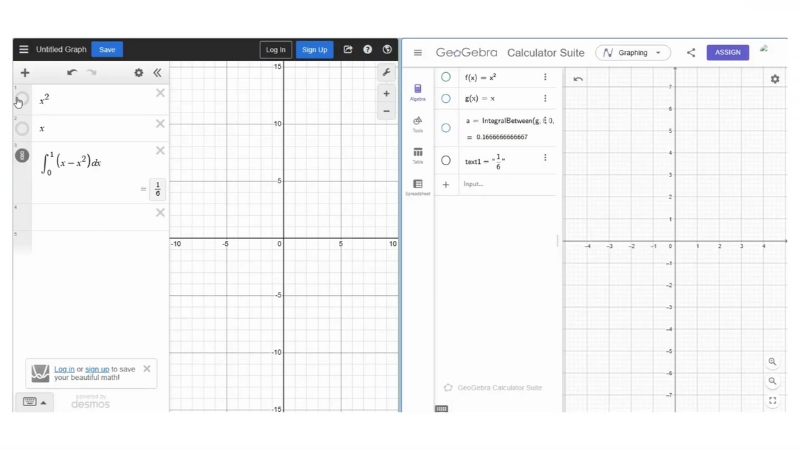Viewport: 800px width, 450px height.
Task: Open more options for text1 in GeoGebra
Action: click(545, 158)
